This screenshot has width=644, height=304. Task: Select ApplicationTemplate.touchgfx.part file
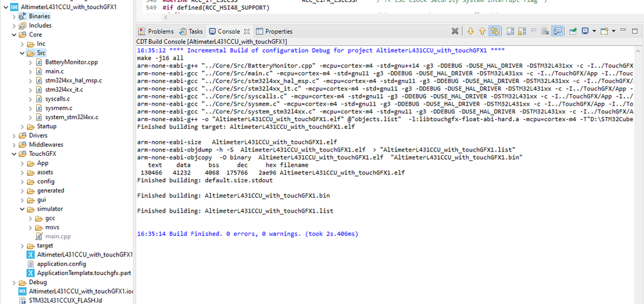(79, 273)
